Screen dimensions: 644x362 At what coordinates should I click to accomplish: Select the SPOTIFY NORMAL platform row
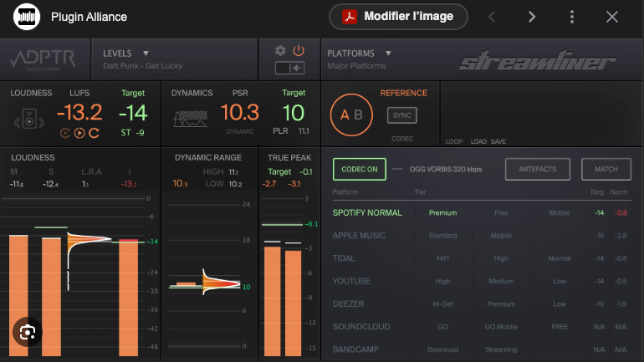[367, 213]
